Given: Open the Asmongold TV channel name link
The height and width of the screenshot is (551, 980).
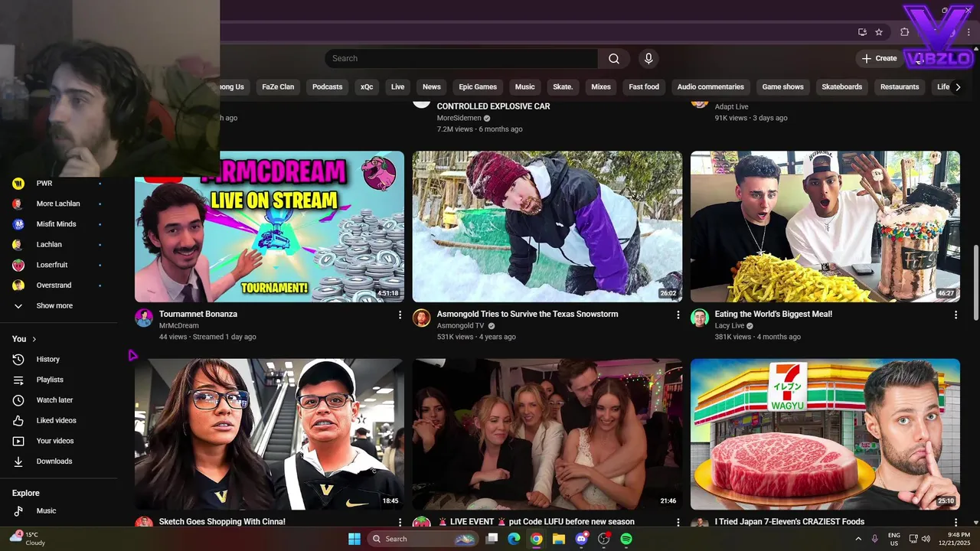Looking at the screenshot, I should 460,326.
